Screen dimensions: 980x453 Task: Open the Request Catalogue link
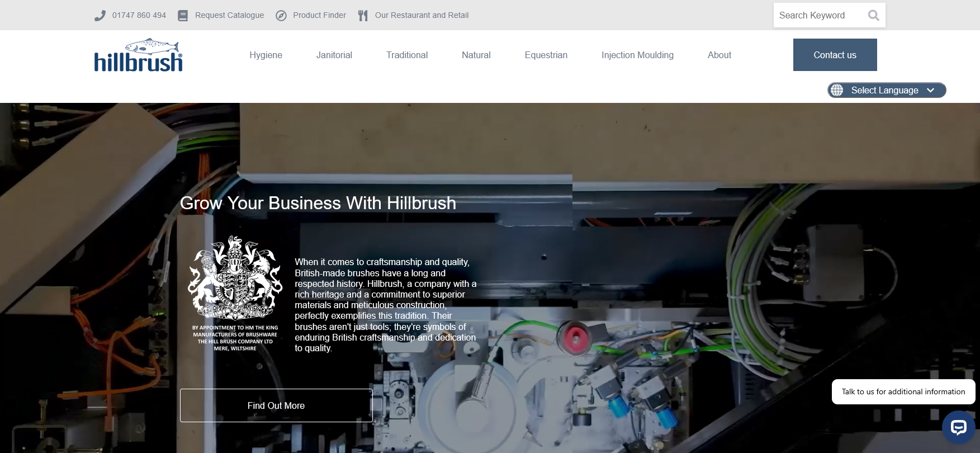coord(229,15)
